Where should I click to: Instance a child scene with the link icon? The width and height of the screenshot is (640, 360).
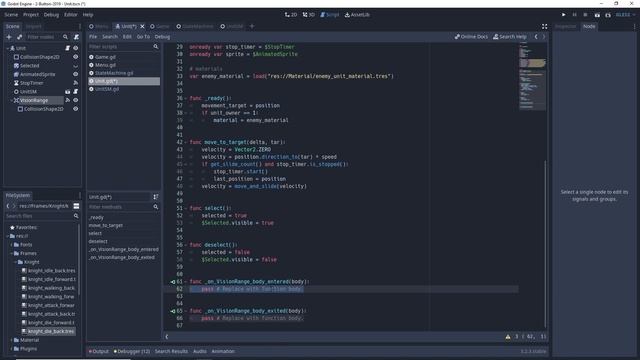point(19,37)
